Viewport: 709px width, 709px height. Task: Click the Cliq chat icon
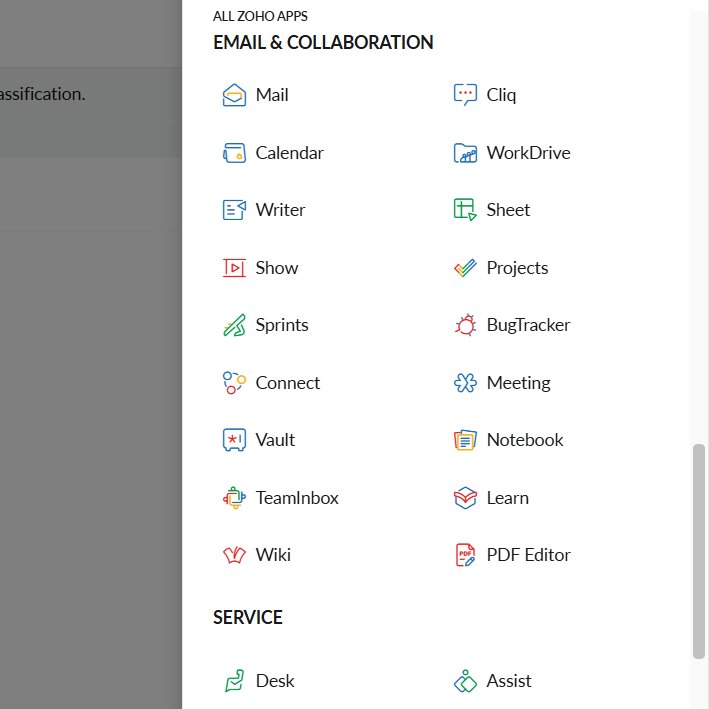click(x=465, y=95)
